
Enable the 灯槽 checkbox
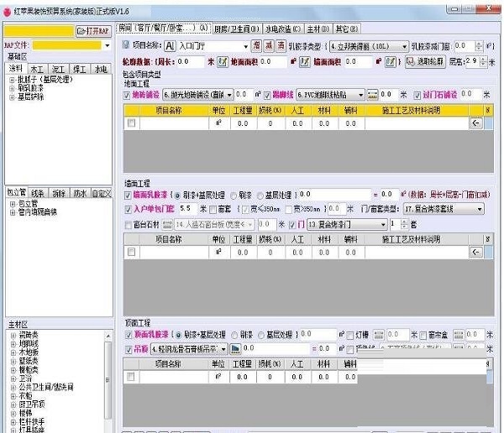pos(350,336)
